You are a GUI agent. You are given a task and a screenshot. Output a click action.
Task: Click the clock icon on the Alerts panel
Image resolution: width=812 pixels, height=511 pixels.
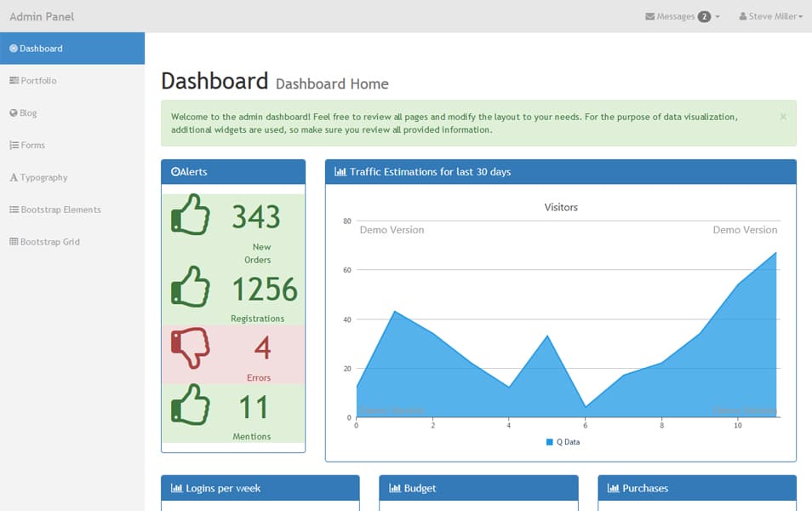(x=178, y=171)
